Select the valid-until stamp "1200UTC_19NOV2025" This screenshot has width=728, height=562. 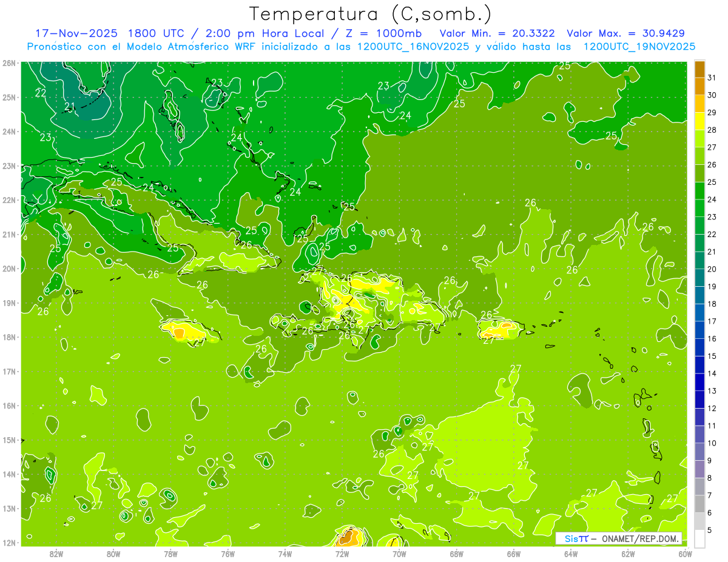(639, 47)
